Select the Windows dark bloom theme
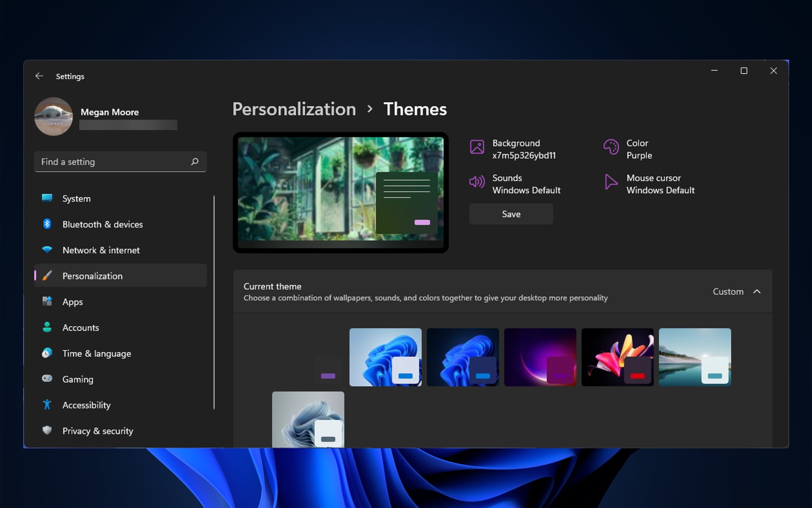The image size is (812, 508). [463, 357]
